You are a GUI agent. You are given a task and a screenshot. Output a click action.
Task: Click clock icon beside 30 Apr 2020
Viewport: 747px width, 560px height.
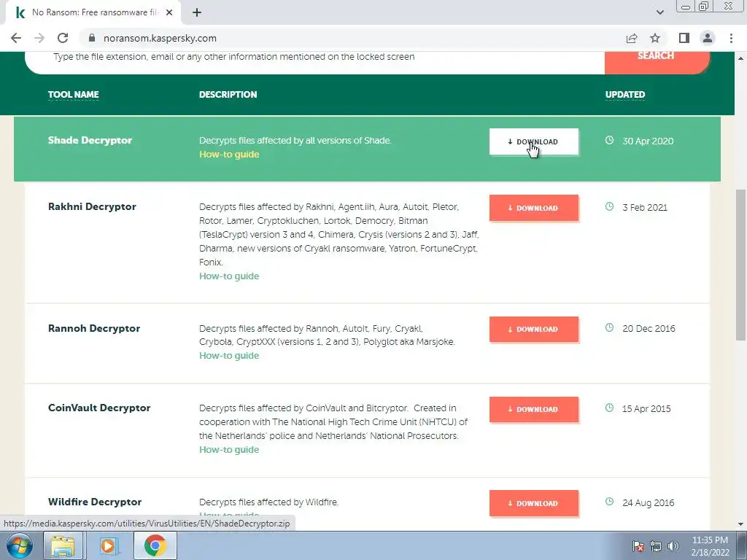(x=609, y=140)
